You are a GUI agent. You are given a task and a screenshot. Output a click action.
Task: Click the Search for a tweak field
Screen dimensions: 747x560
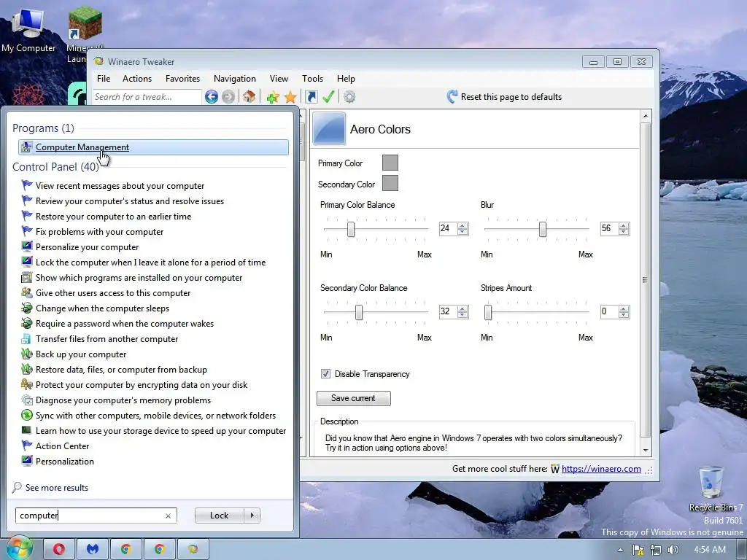pos(147,97)
